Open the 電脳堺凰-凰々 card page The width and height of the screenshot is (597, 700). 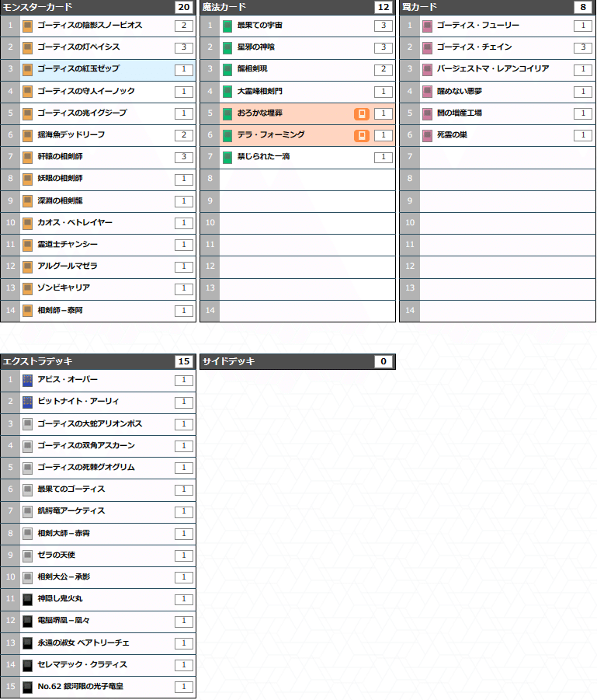[64, 621]
